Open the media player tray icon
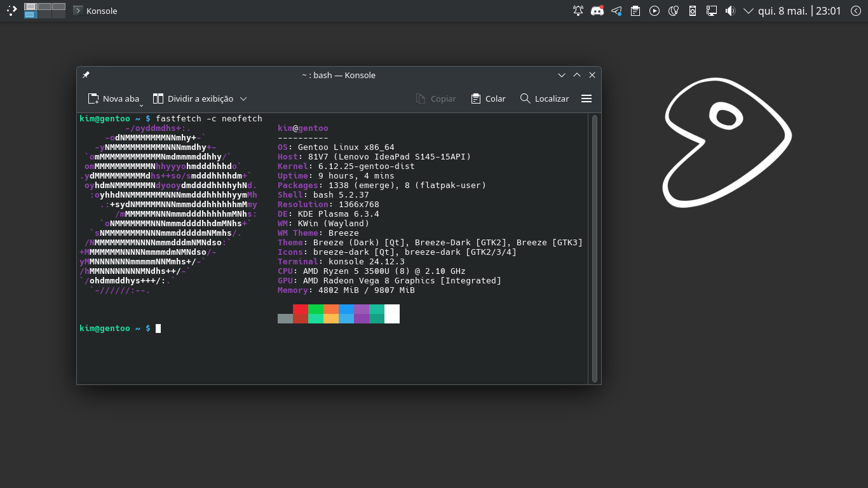868x488 pixels. pos(654,11)
